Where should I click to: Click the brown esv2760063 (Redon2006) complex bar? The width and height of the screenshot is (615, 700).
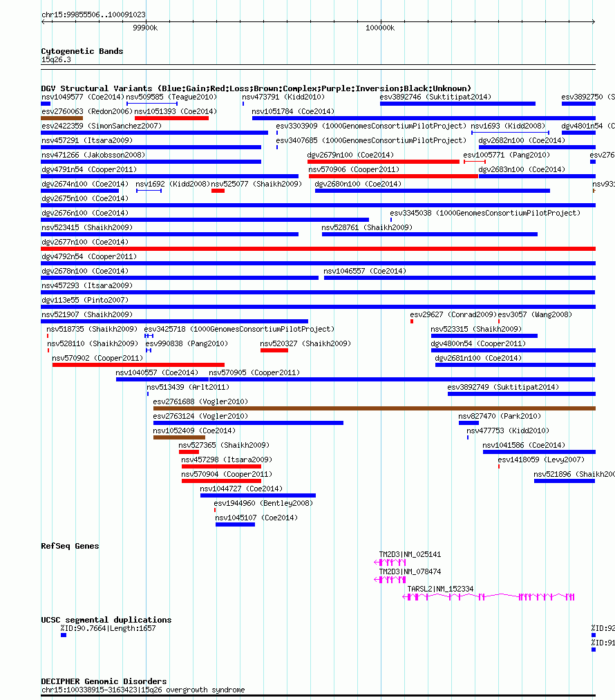tap(61, 118)
